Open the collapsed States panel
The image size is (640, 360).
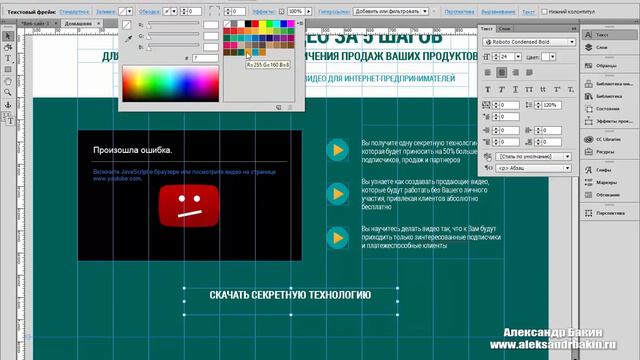[x=608, y=109]
